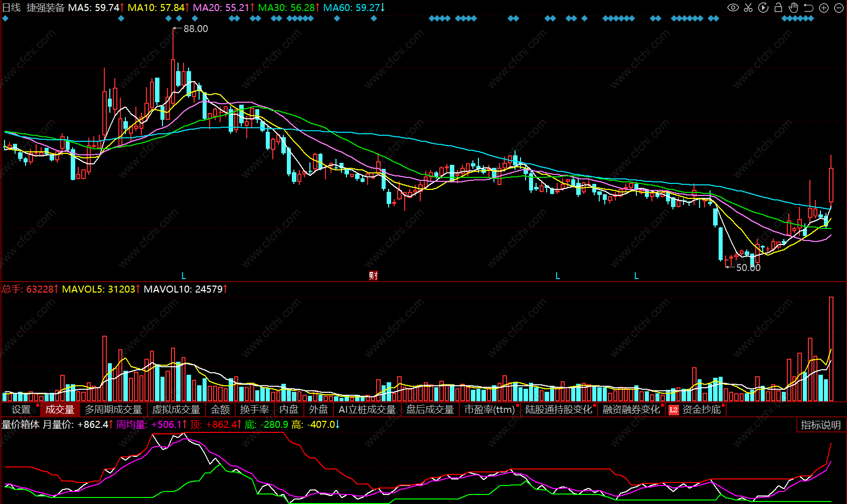Screen dimensions: 847x504
Task: Switch to 多周期成交量 tab
Action: [x=113, y=410]
